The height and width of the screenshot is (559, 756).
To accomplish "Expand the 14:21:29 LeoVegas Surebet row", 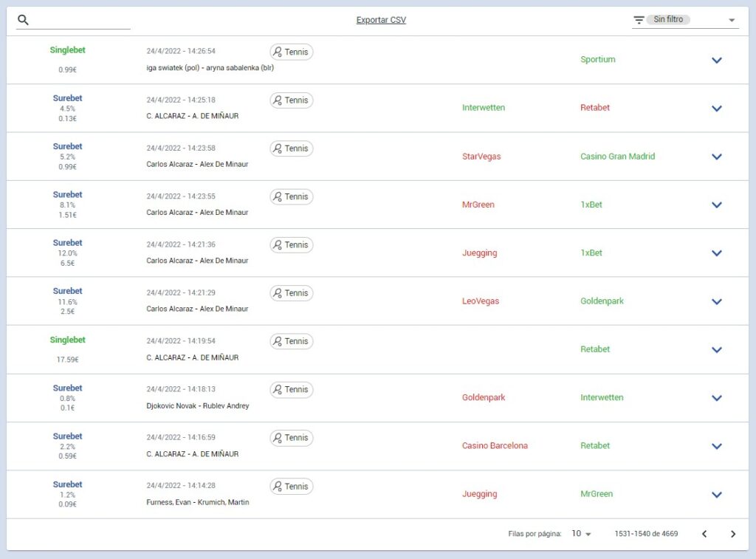I will tap(716, 301).
